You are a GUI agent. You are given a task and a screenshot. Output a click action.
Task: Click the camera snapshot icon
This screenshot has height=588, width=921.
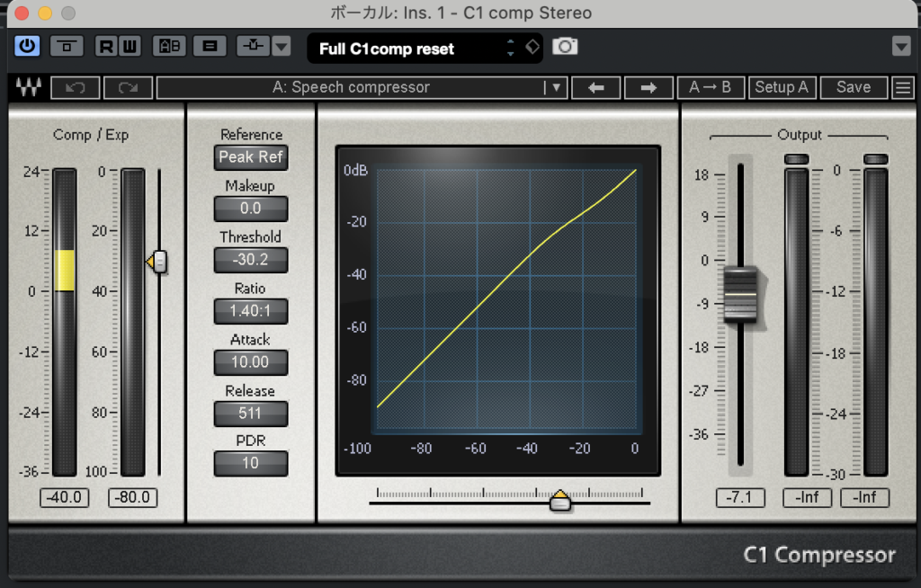tap(565, 46)
